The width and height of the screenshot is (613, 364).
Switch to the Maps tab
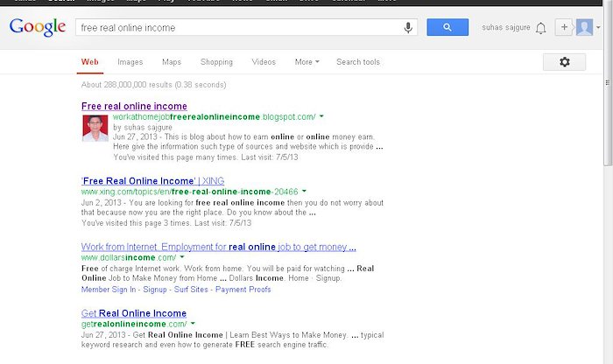click(172, 62)
